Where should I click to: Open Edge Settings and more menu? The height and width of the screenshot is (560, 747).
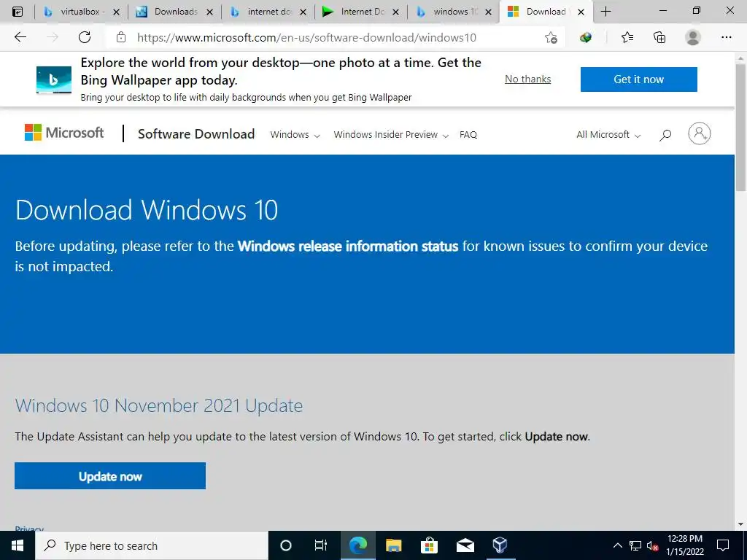pyautogui.click(x=726, y=37)
